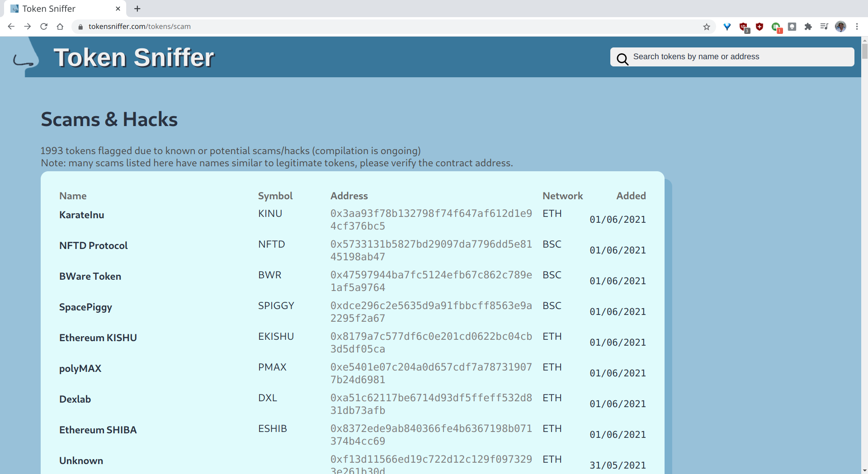The height and width of the screenshot is (474, 868).
Task: Bookmark this page with the star icon
Action: tap(706, 27)
